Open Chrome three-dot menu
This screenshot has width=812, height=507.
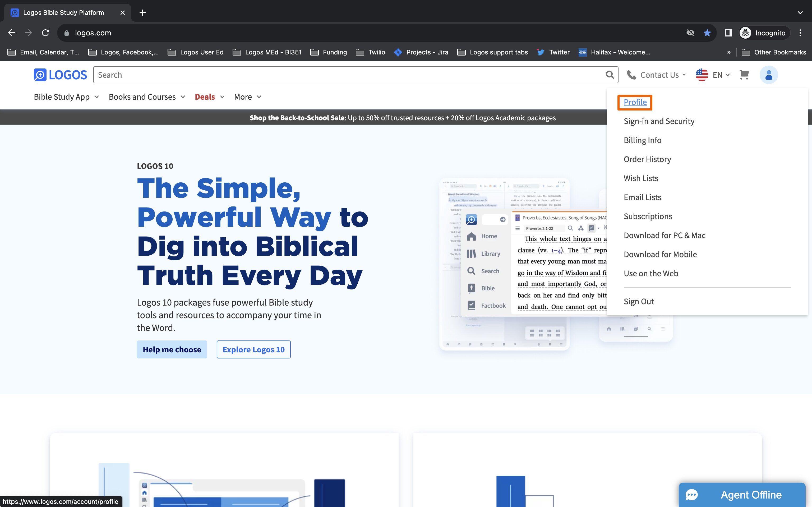click(x=800, y=33)
